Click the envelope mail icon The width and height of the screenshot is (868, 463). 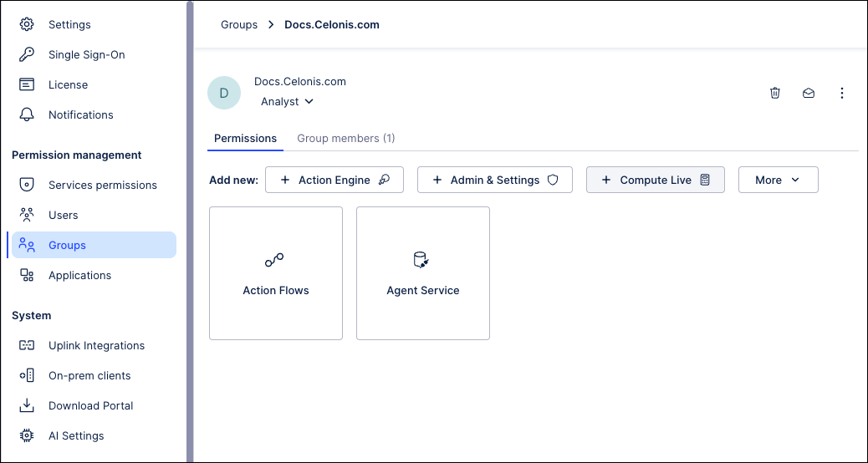[x=809, y=93]
